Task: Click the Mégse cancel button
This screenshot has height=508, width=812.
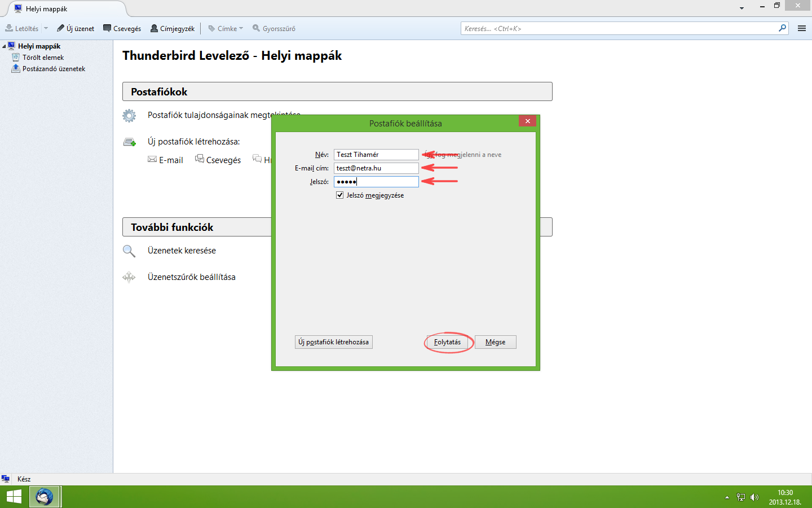Action: 495,342
